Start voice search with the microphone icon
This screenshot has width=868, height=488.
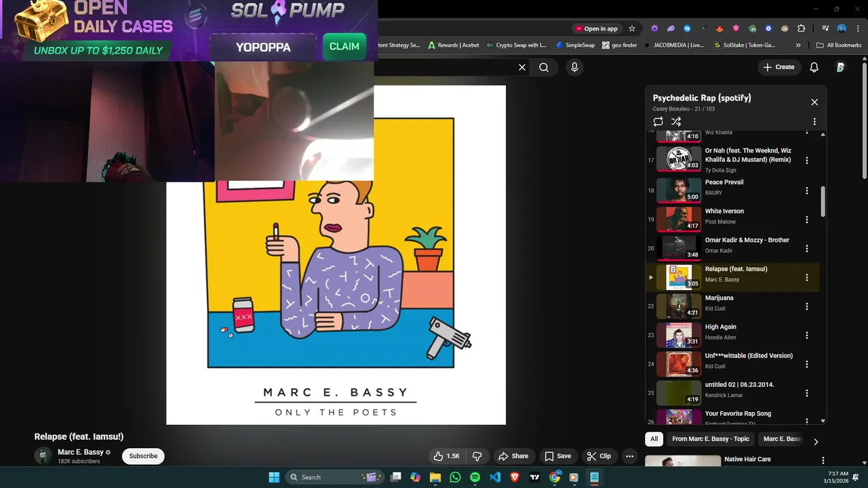coord(574,67)
